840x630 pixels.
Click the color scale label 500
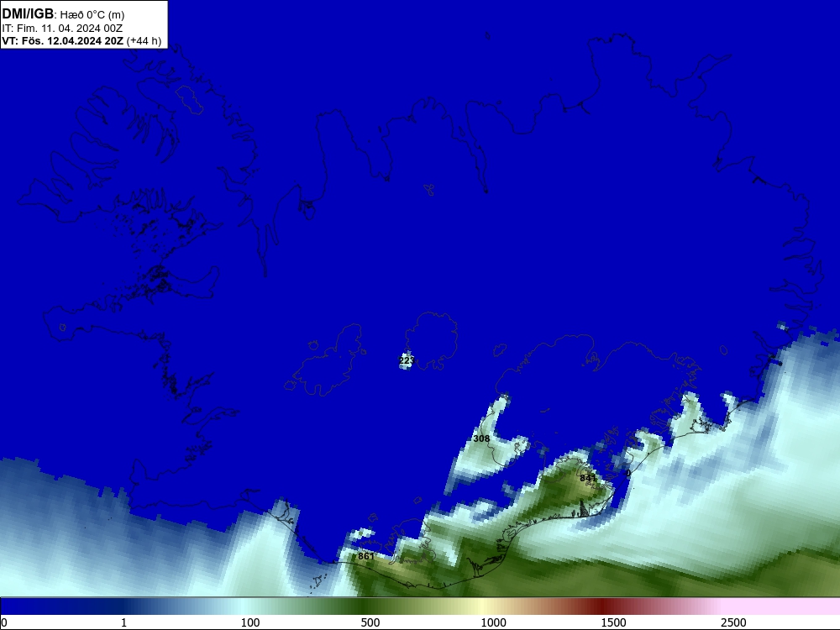click(x=370, y=622)
